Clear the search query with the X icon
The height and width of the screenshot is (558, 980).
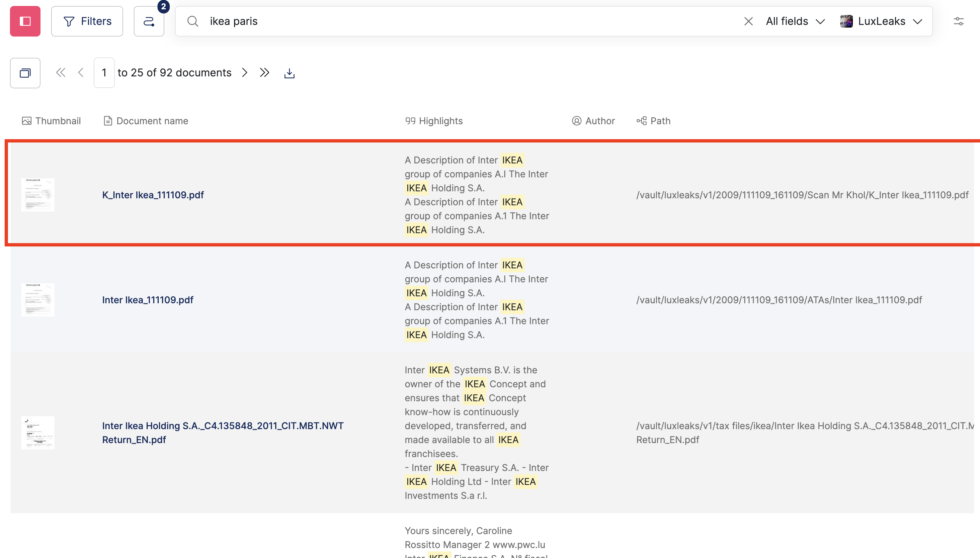click(748, 21)
